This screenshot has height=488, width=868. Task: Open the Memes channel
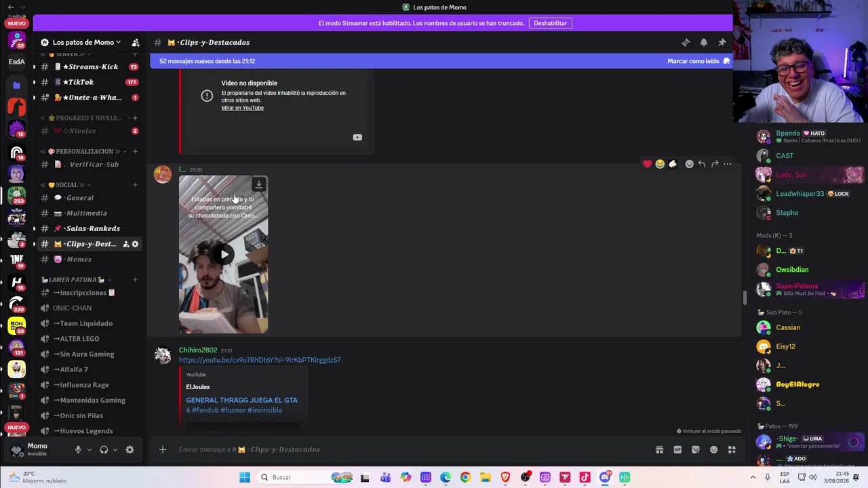tap(89, 260)
